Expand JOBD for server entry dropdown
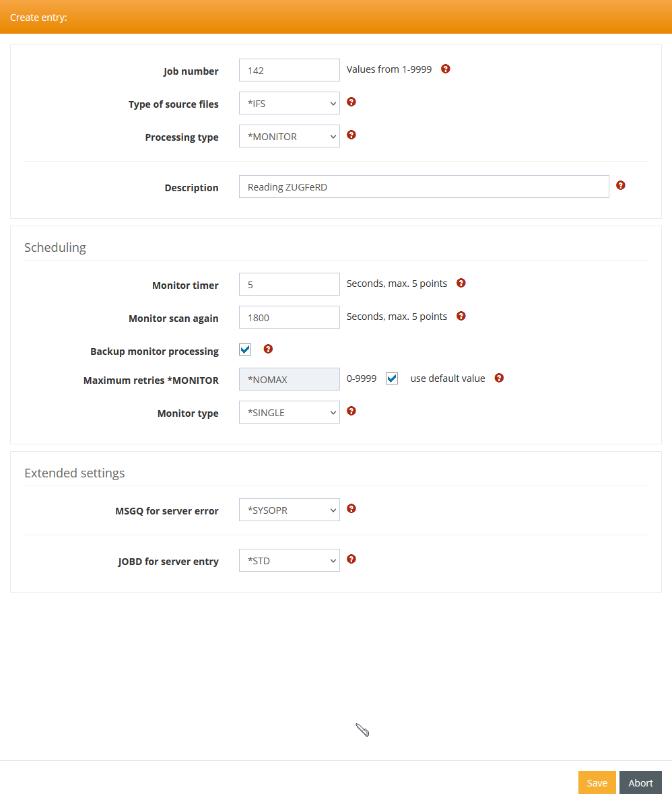This screenshot has width=672, height=804. 290,560
